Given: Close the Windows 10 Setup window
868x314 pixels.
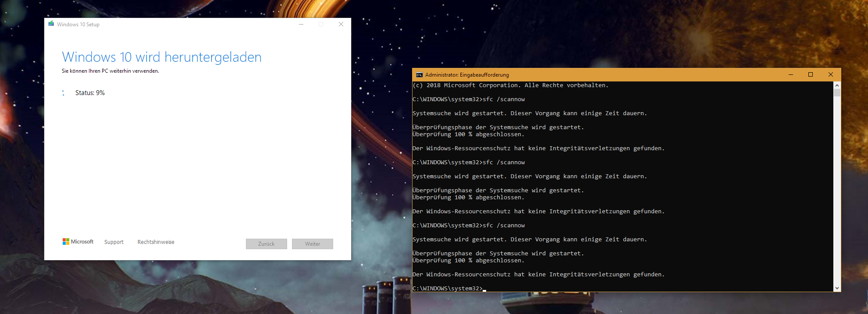Looking at the screenshot, I should click(341, 24).
